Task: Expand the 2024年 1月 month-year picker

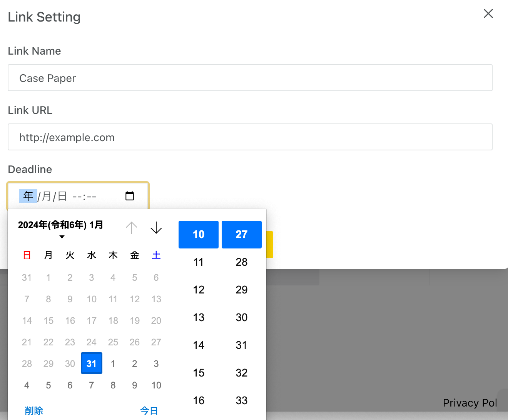Action: click(61, 229)
